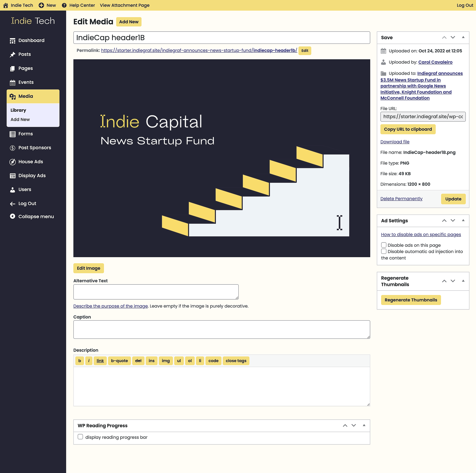Open the Forms menu item
Screen dimensions: 476x473
pos(26,134)
